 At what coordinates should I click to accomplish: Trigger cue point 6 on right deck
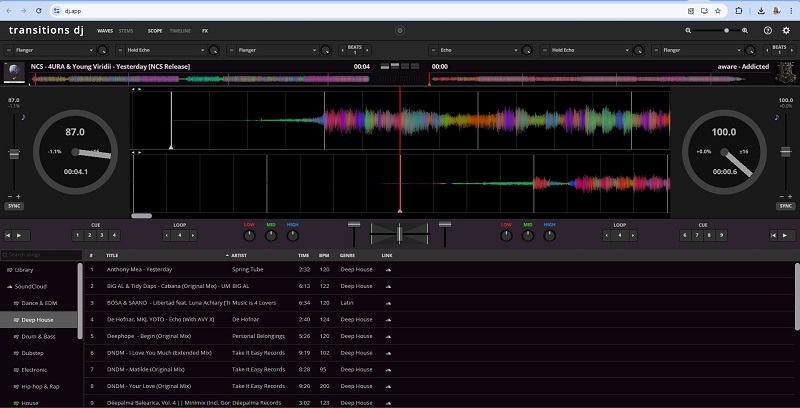coord(685,235)
